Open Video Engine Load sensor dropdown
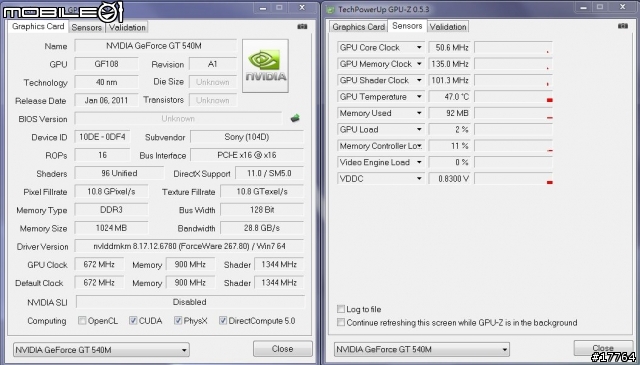The height and width of the screenshot is (365, 640). tap(419, 162)
